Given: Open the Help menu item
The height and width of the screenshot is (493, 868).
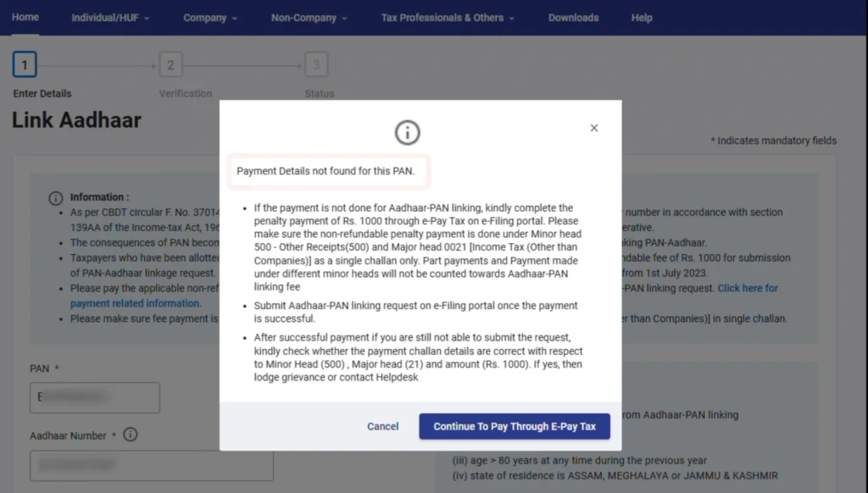Looking at the screenshot, I should pos(642,18).
